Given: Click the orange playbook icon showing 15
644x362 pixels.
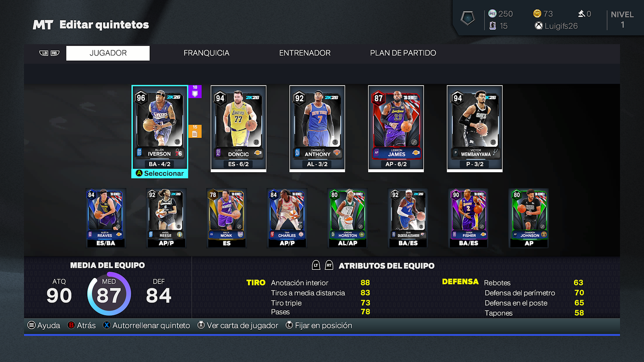Looking at the screenshot, I should (195, 131).
